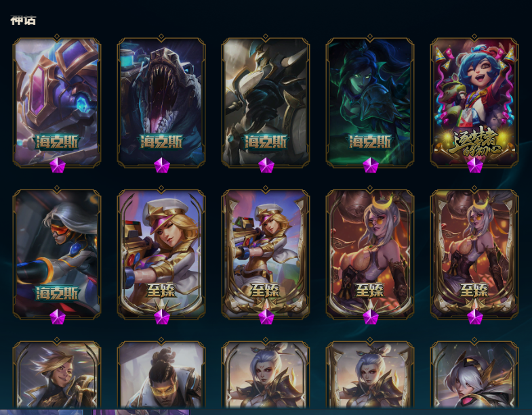The width and height of the screenshot is (532, 415).
Task: Click purple gem under crocodile Hextech card
Action: tap(162, 165)
